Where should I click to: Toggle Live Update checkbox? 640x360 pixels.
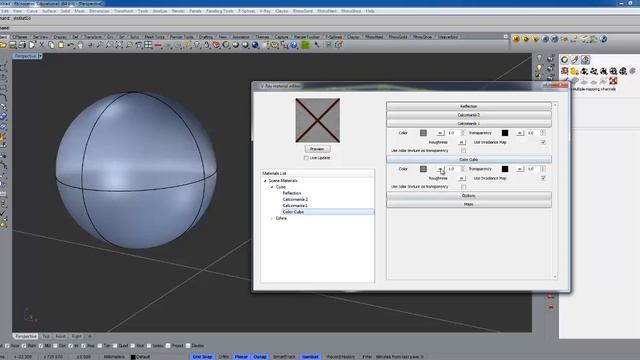pos(306,158)
